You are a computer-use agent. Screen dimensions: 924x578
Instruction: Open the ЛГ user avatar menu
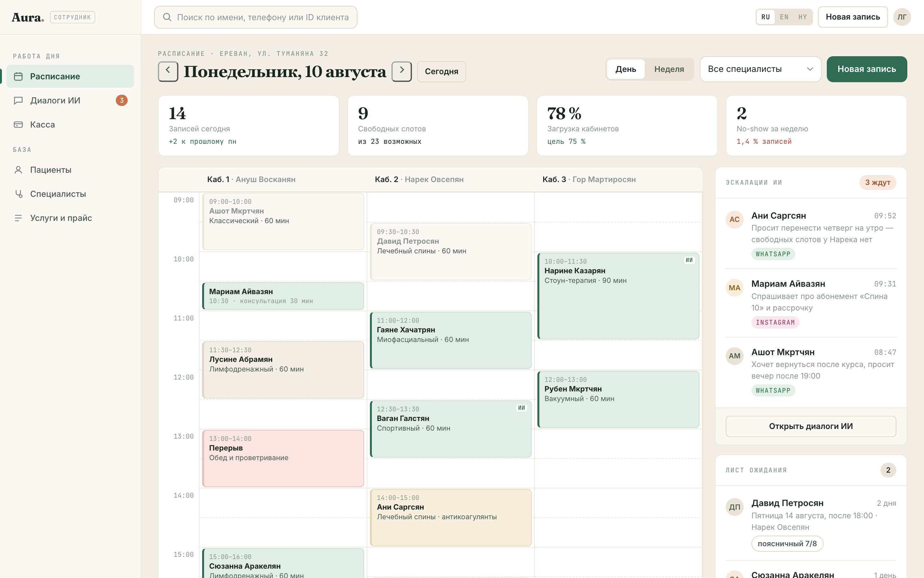902,17
